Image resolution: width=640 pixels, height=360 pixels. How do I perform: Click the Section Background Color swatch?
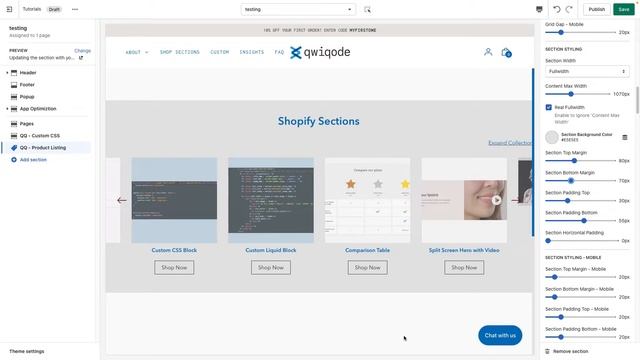pos(551,137)
